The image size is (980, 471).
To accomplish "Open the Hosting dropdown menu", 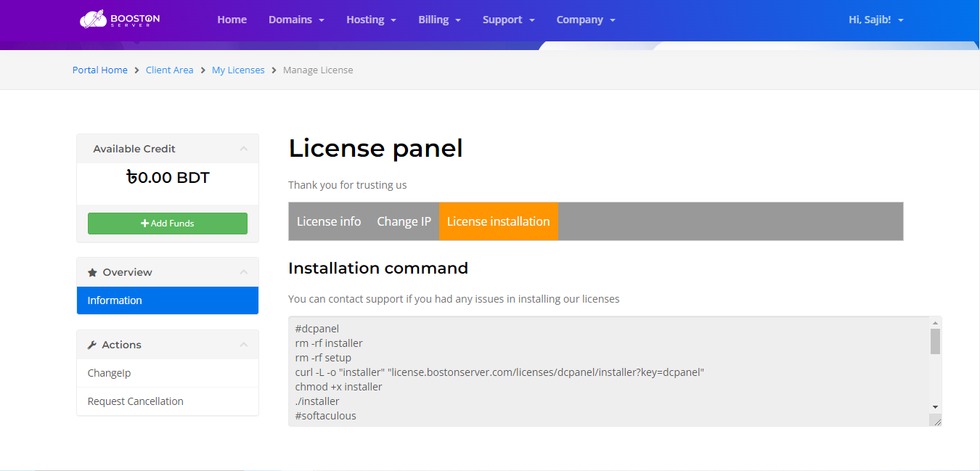I will coord(371,20).
